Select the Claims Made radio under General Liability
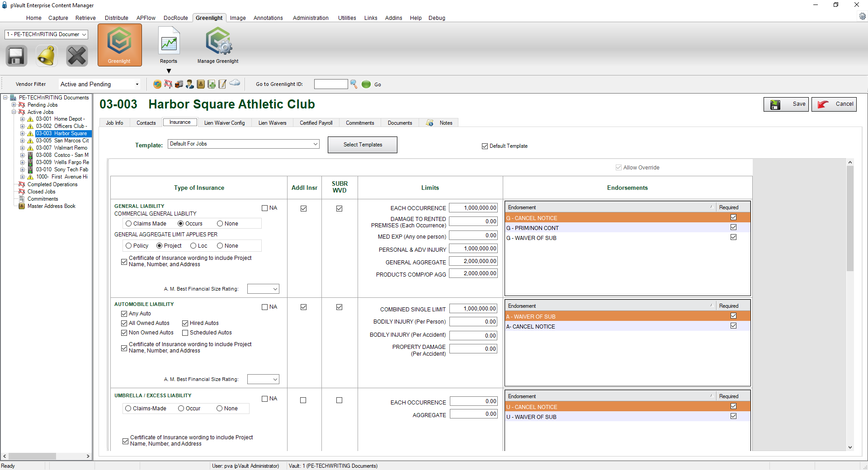 (129, 224)
